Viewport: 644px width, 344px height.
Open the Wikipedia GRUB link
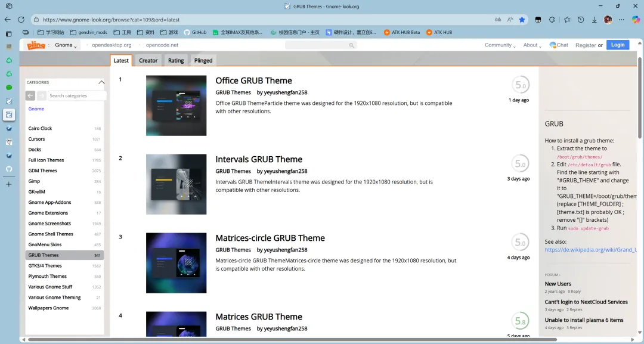click(x=590, y=250)
